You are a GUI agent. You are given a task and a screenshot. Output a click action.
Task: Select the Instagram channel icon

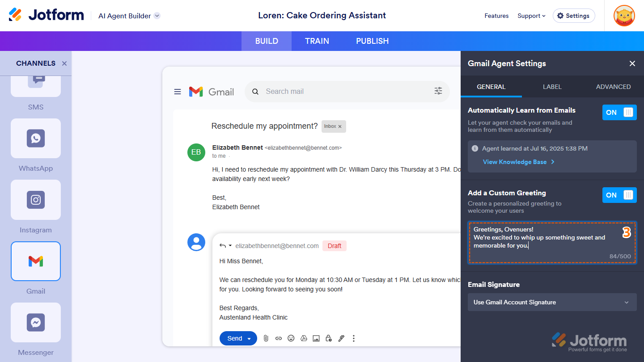pyautogui.click(x=36, y=200)
